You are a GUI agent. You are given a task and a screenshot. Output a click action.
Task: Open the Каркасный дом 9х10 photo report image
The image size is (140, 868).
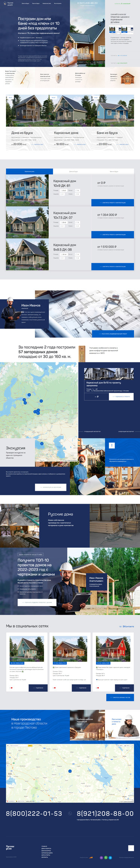[x=109, y=374]
